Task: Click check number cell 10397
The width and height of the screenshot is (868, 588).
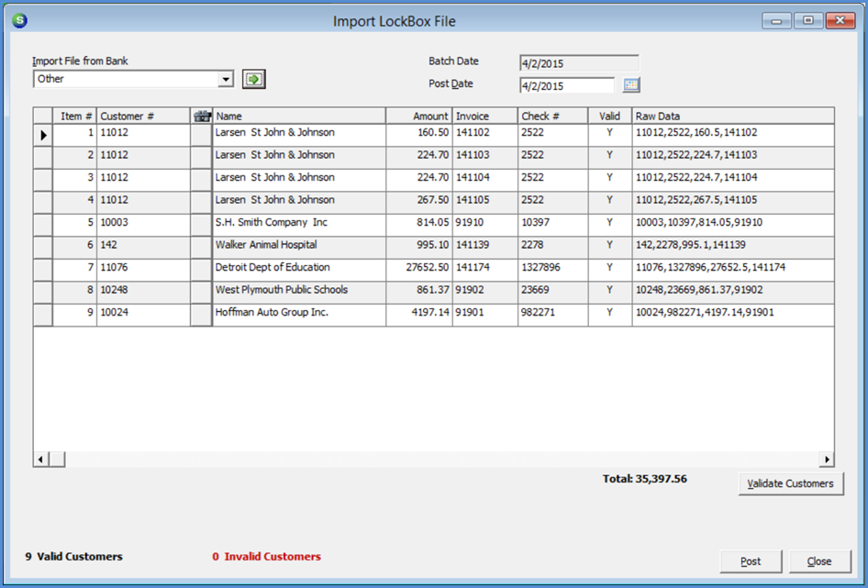Action: [x=552, y=226]
